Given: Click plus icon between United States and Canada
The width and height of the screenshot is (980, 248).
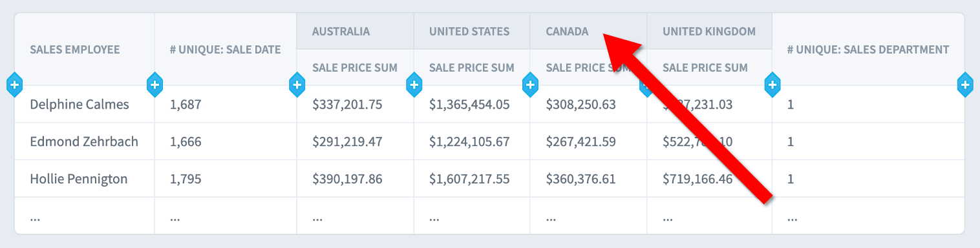Looking at the screenshot, I should (x=530, y=85).
